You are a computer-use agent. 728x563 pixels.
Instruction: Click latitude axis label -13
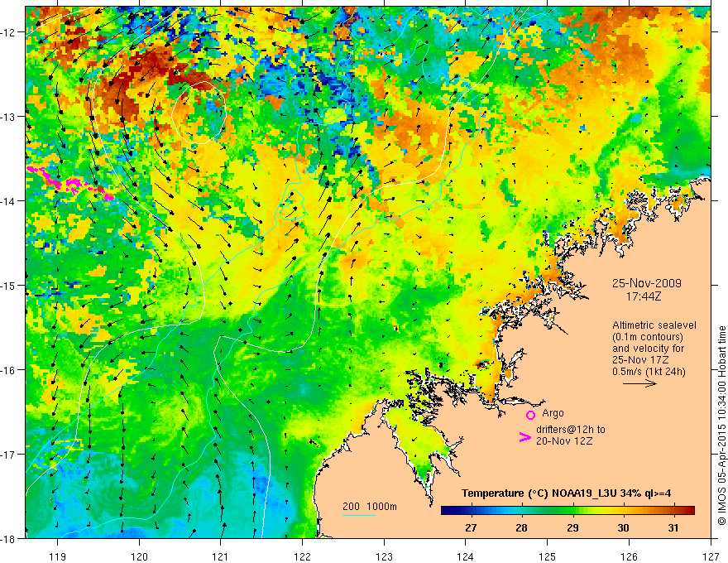(8, 117)
